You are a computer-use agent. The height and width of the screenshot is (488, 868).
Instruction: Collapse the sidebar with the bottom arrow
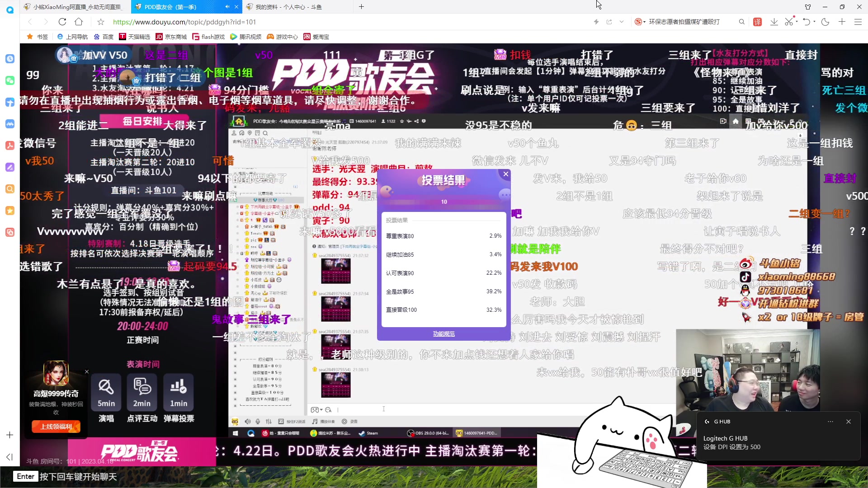(10, 457)
